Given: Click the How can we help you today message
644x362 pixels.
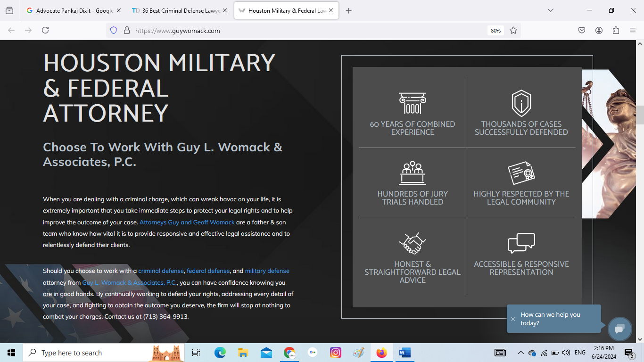Looking at the screenshot, I should coord(550,319).
